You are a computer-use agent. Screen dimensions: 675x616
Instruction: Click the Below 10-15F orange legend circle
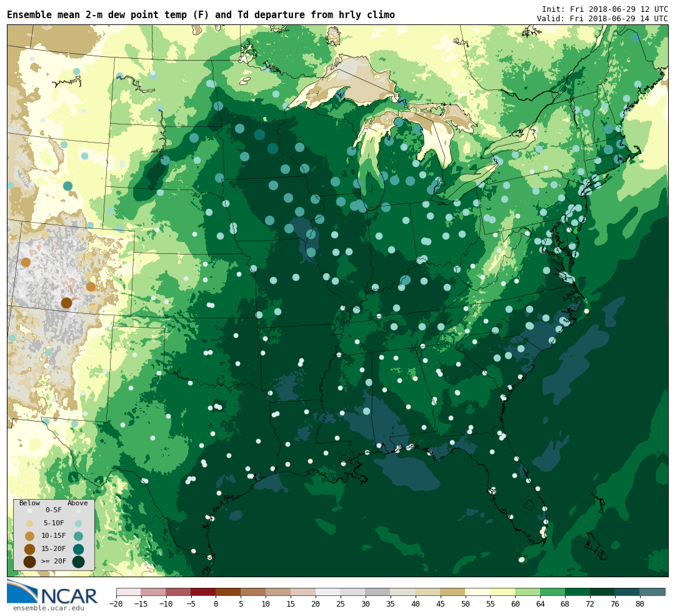(x=30, y=537)
